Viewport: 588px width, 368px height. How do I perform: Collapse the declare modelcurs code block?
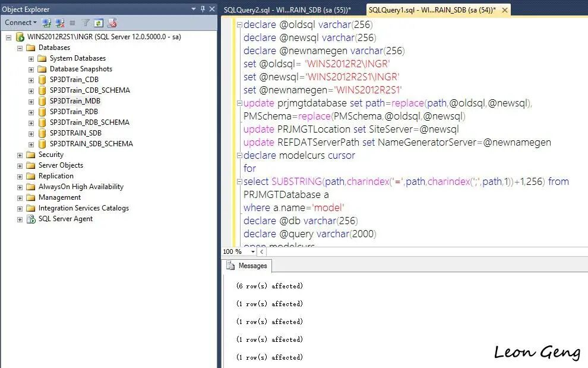[x=239, y=155]
